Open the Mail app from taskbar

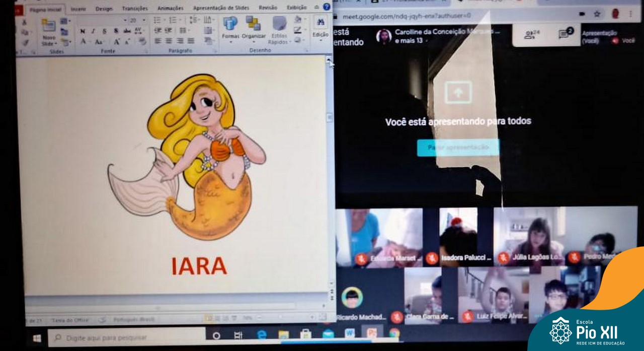pos(328,334)
